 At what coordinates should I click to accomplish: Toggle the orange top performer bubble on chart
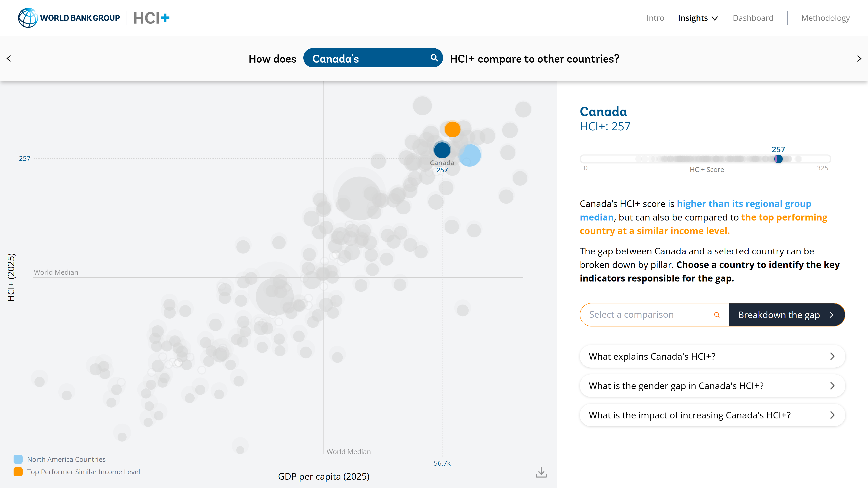453,129
